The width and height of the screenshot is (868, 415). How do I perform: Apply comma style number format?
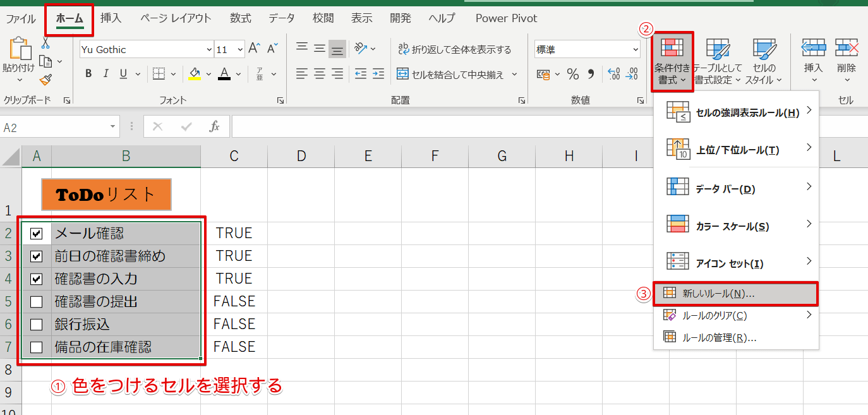point(591,75)
